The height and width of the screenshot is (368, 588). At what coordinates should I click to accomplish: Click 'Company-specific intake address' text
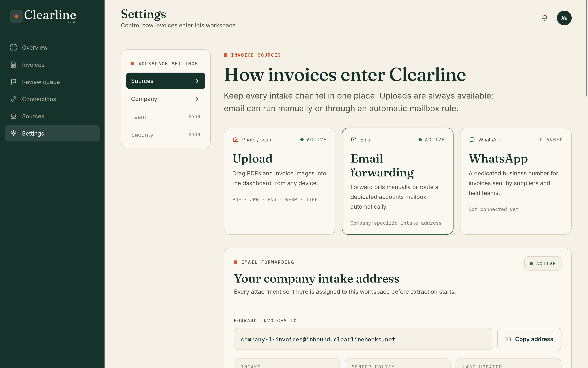point(396,223)
